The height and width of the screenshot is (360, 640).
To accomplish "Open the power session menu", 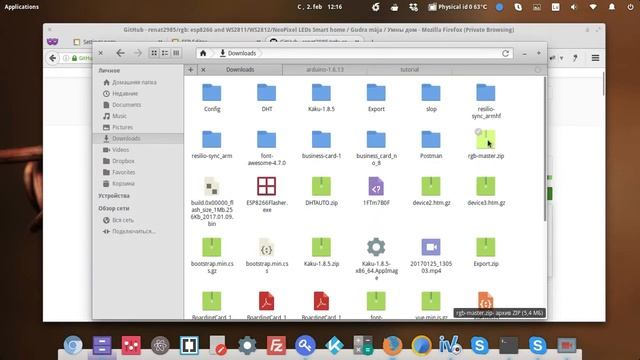I will 630,7.
